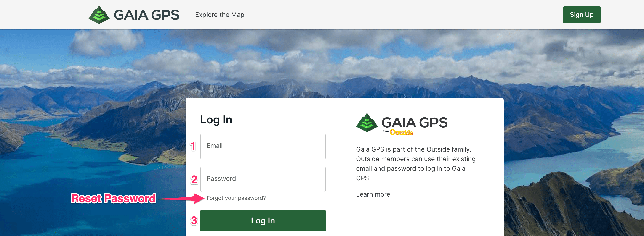Screen dimensions: 644x236
Task: Click the tree emblem next to GAIA GPS text
Action: (99, 14)
